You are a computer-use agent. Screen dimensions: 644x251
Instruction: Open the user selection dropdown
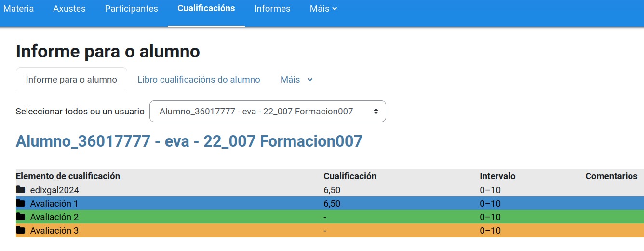coord(268,112)
